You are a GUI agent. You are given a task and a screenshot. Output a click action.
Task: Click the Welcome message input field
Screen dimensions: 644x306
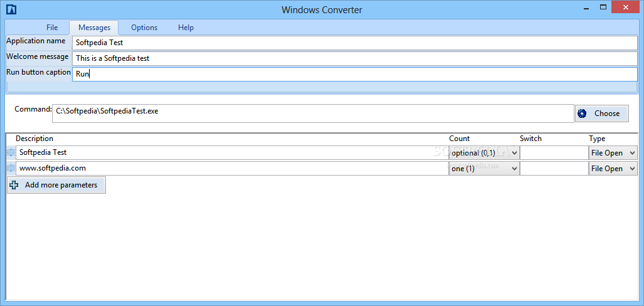click(354, 58)
